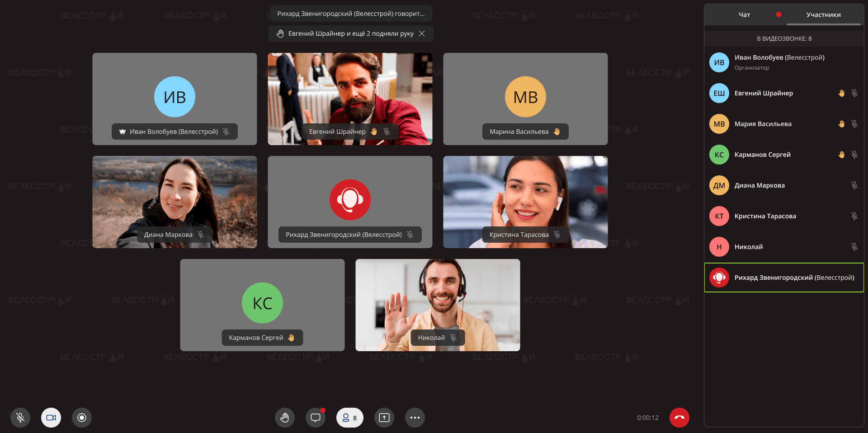Switch to the Участники tab
The width and height of the screenshot is (868, 433).
824,15
